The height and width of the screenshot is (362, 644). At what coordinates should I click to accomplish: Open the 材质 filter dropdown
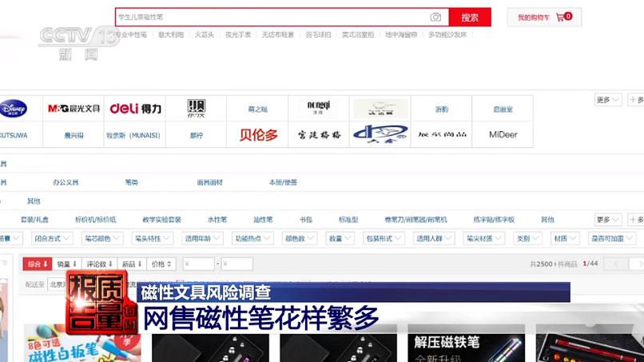[565, 238]
